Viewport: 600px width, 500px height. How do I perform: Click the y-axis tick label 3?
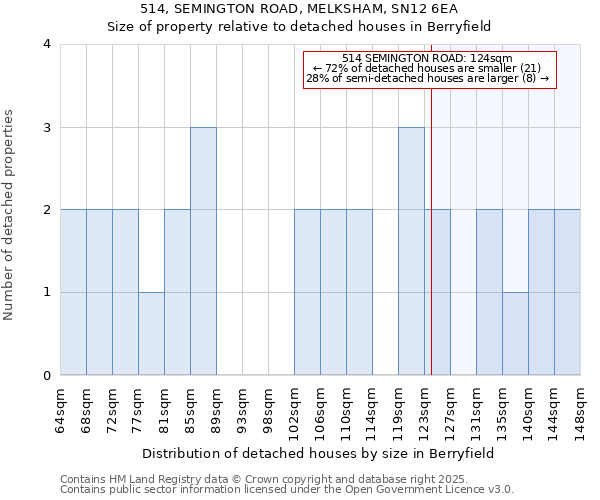click(46, 127)
